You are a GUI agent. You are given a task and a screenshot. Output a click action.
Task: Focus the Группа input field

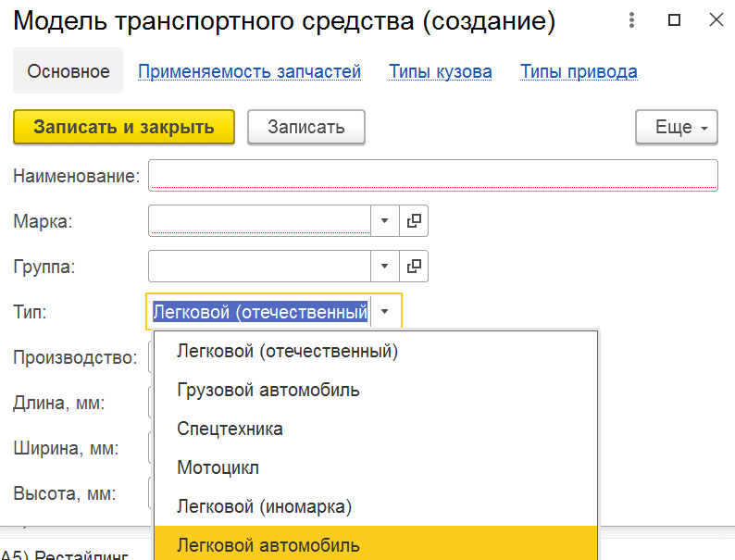coord(259,267)
